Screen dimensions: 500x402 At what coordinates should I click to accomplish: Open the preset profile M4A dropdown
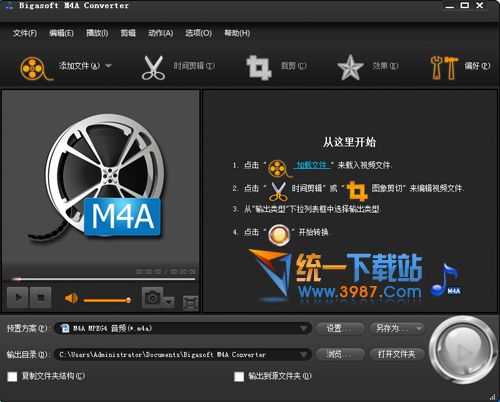pos(183,328)
